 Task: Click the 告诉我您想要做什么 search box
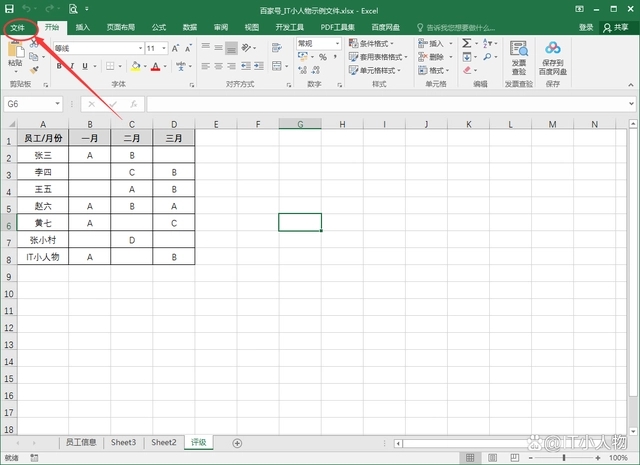click(x=456, y=27)
